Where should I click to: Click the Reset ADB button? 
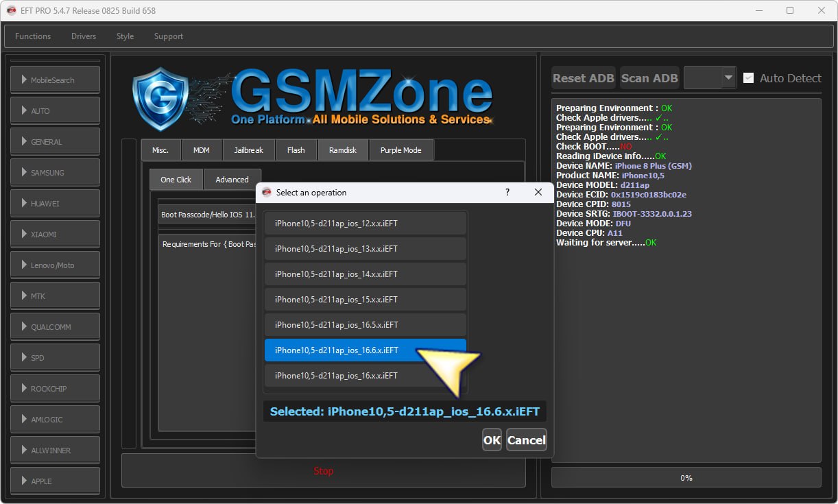click(x=584, y=78)
